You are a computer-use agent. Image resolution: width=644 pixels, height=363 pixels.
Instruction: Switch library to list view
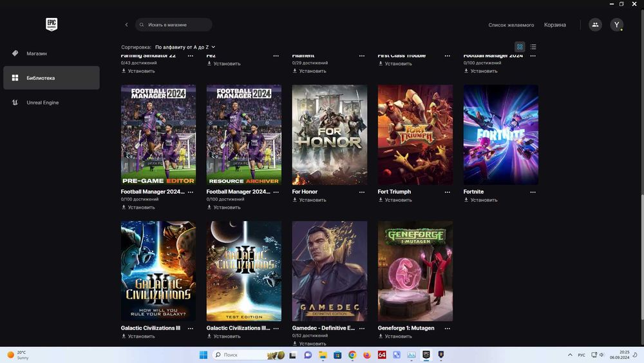click(x=533, y=47)
